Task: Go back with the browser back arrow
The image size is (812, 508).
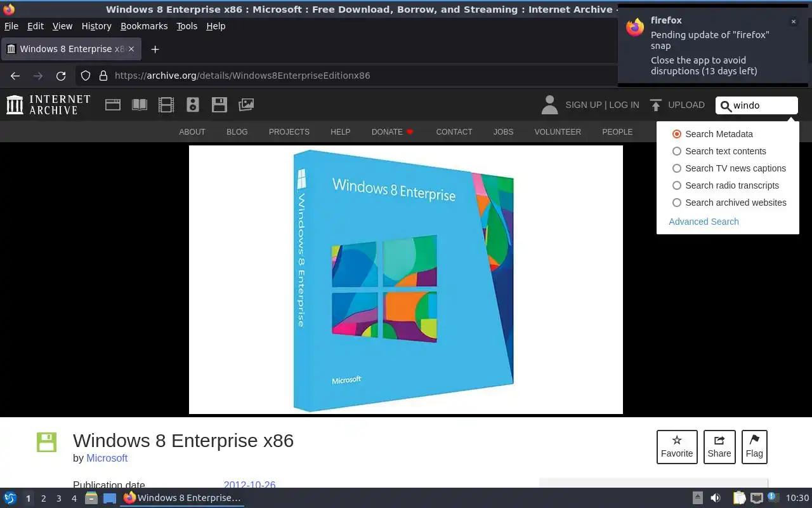Action: (15, 76)
